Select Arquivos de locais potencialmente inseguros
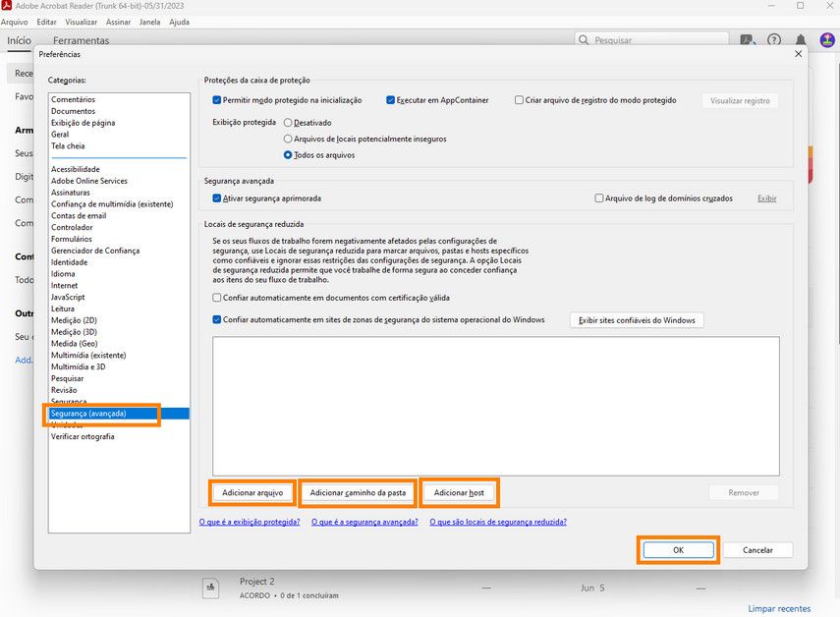This screenshot has height=617, width=840. click(288, 139)
